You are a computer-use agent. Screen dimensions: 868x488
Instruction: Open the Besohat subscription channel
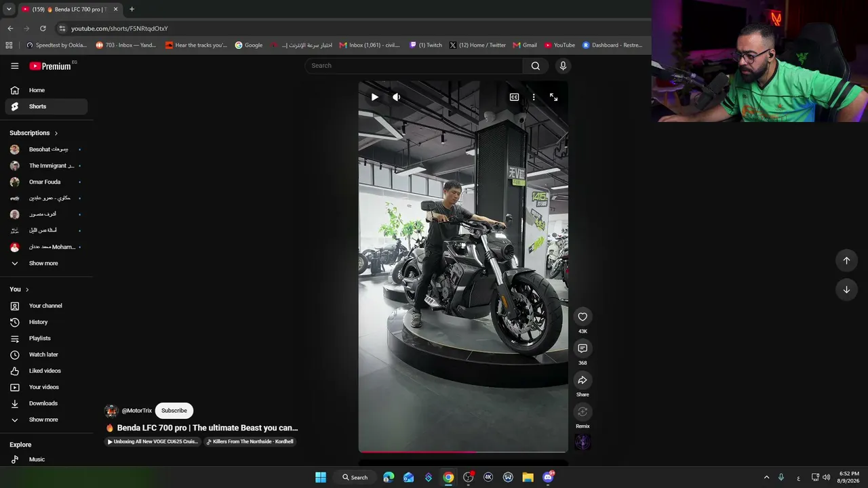pos(46,149)
